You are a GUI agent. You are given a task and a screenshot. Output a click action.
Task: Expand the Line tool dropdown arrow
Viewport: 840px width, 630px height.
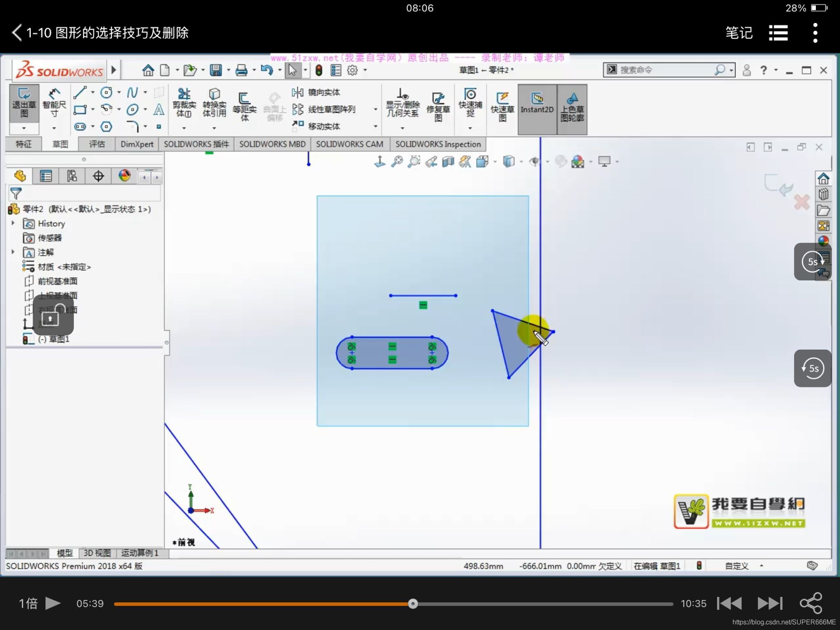[93, 92]
